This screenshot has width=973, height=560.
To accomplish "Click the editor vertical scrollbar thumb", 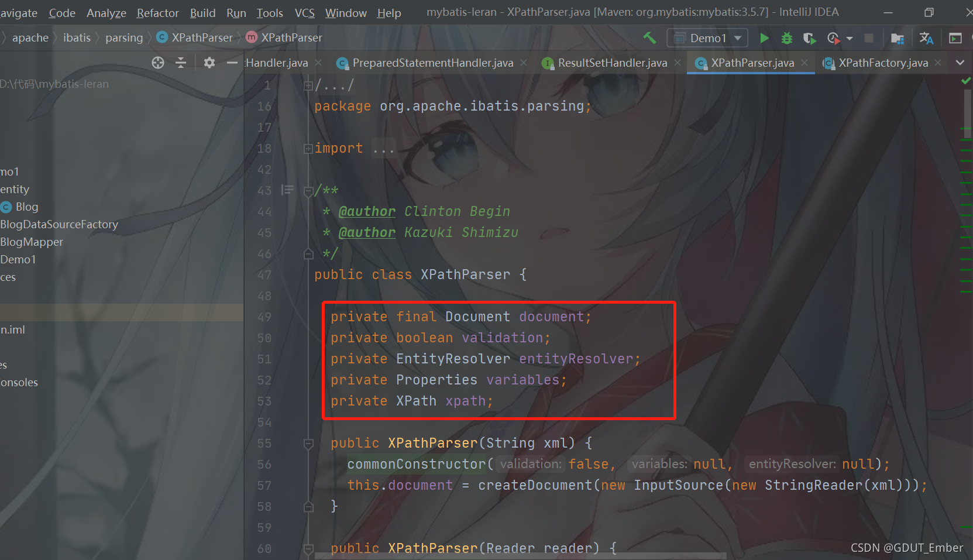I will pyautogui.click(x=968, y=115).
